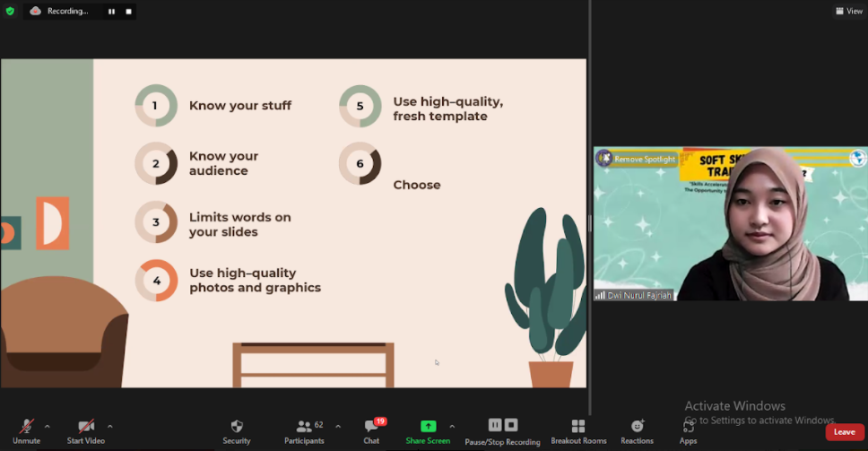Click the red Leave button
Viewport: 868px width, 451px height.
[x=844, y=432]
